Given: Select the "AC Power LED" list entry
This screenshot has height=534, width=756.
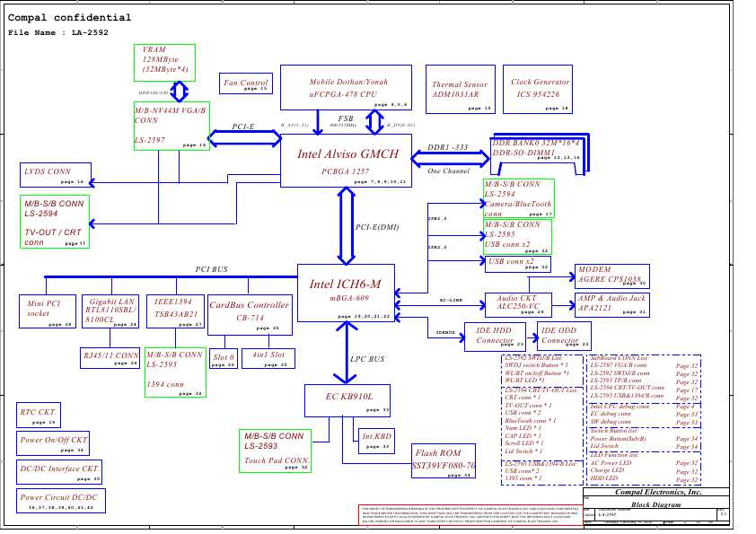Looking at the screenshot, I should (611, 463).
